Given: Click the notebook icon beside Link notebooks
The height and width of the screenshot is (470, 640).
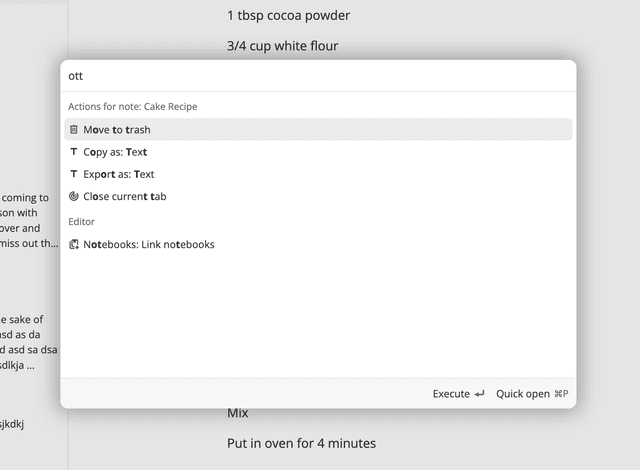Looking at the screenshot, I should click(74, 245).
